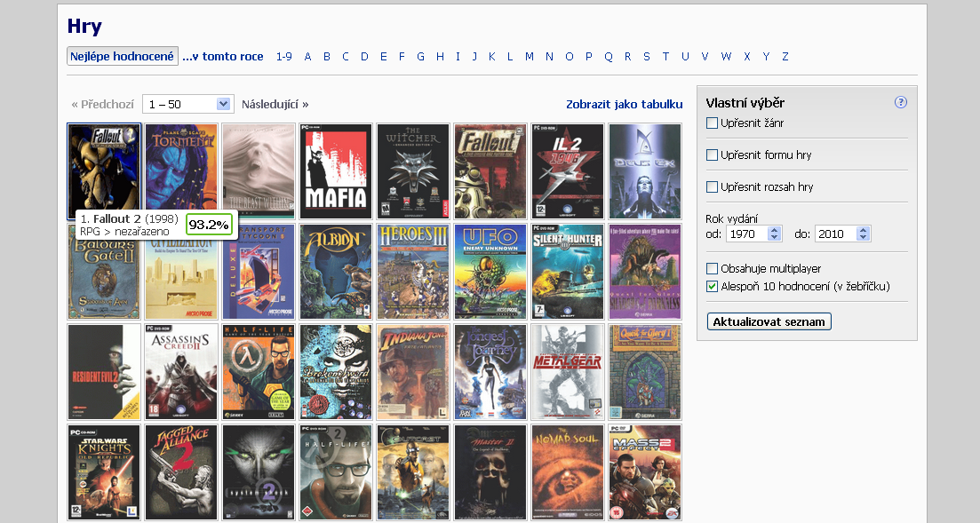The image size is (980, 523).
Task: Switch to the ...v tomto roce tab
Action: click(223, 56)
